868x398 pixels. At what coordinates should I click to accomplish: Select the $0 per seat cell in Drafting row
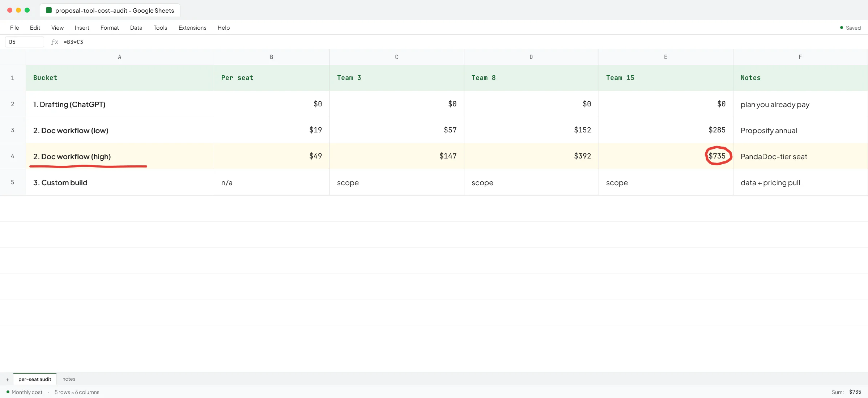[272, 104]
